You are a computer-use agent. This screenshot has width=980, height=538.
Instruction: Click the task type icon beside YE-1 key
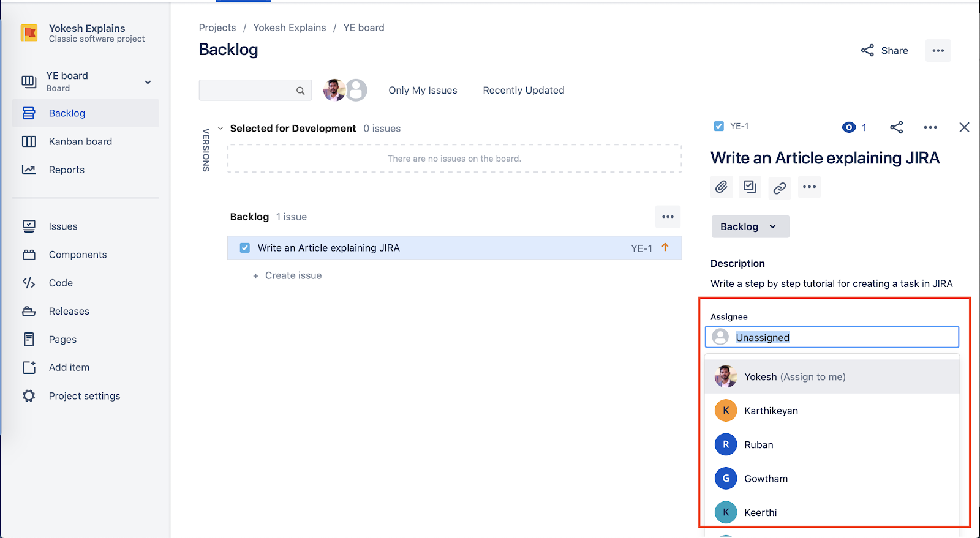point(719,126)
